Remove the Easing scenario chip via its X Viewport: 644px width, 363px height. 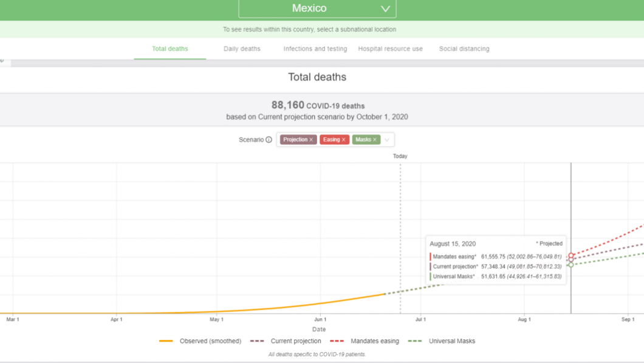point(343,140)
